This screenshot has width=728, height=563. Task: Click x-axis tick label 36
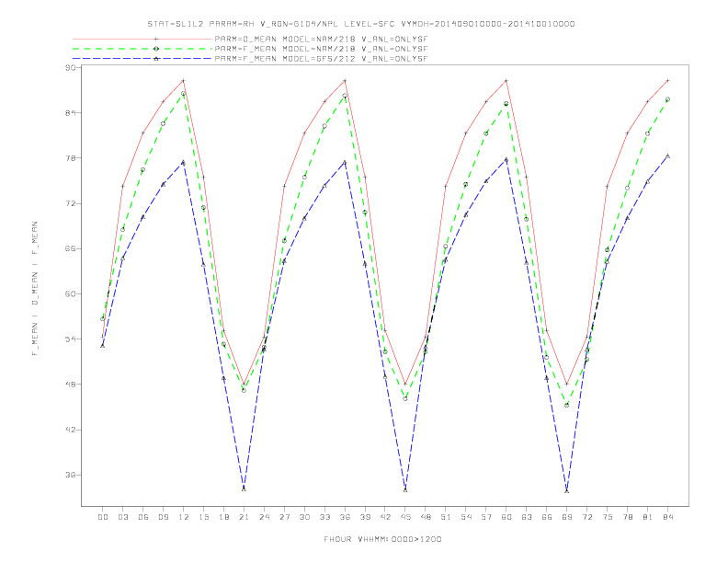345,517
